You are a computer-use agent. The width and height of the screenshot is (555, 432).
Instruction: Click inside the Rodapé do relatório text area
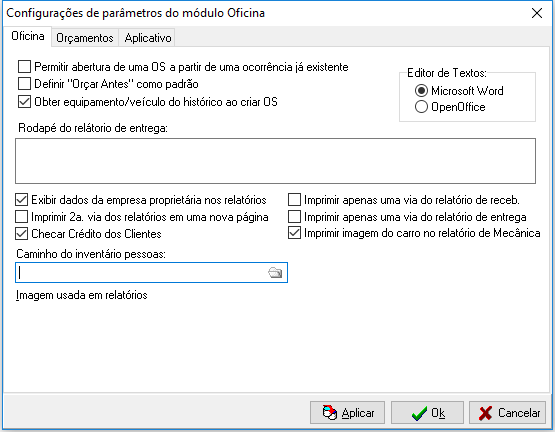[x=275, y=161]
